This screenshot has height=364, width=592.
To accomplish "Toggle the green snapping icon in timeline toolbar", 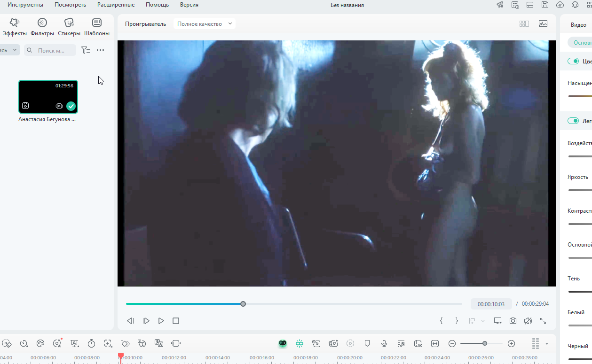I will (300, 343).
